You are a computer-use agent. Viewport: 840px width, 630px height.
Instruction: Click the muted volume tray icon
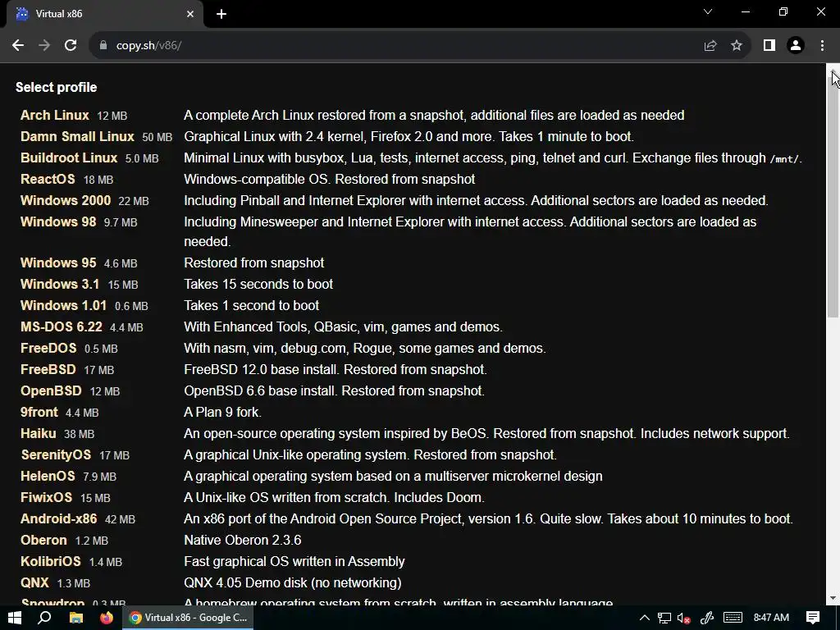click(684, 618)
